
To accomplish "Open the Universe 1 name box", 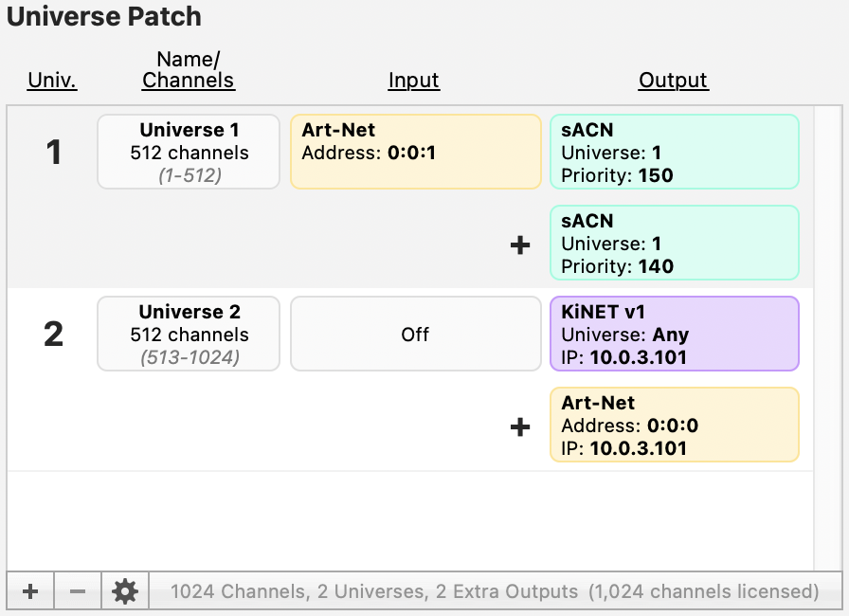I will point(189,152).
